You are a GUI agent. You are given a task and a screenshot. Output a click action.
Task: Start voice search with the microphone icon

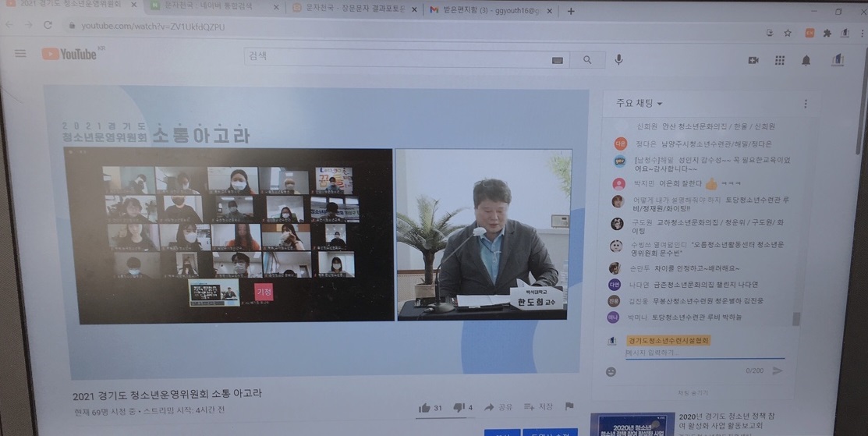click(618, 60)
